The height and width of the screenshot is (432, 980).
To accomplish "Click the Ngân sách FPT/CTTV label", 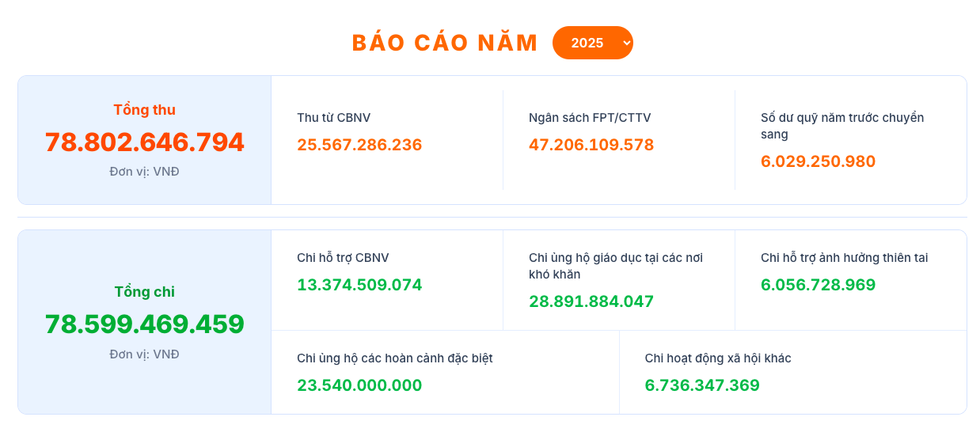I will click(x=590, y=118).
